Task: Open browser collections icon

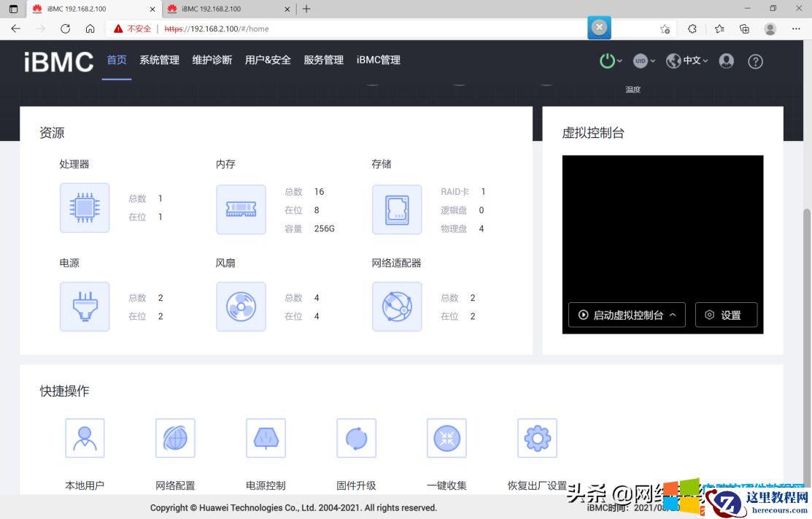Action: click(x=744, y=29)
